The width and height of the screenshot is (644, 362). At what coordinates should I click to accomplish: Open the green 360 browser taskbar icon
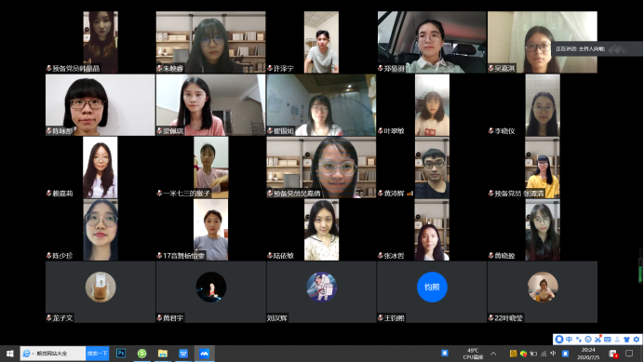[x=141, y=354]
